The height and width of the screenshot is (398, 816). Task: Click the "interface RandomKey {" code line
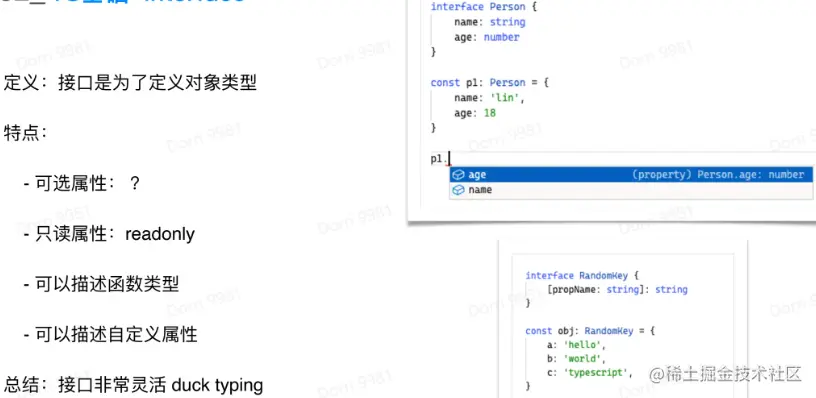[582, 276]
